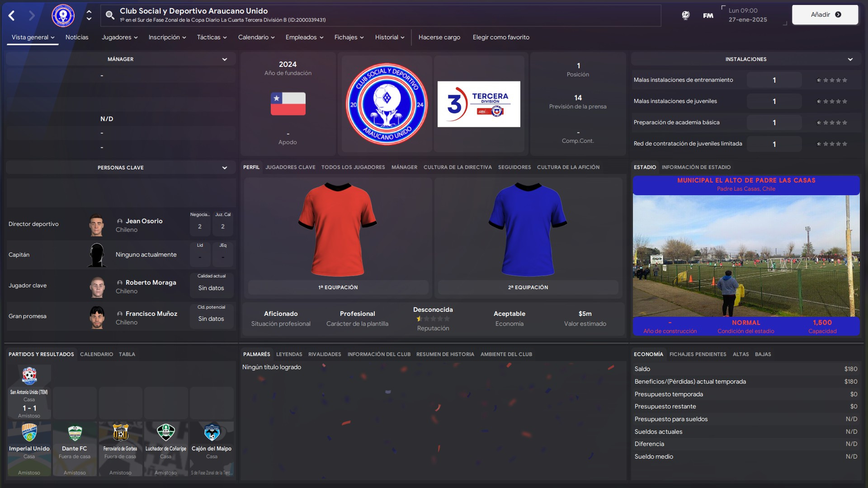
Task: Click the stadium photo
Action: pyautogui.click(x=746, y=256)
